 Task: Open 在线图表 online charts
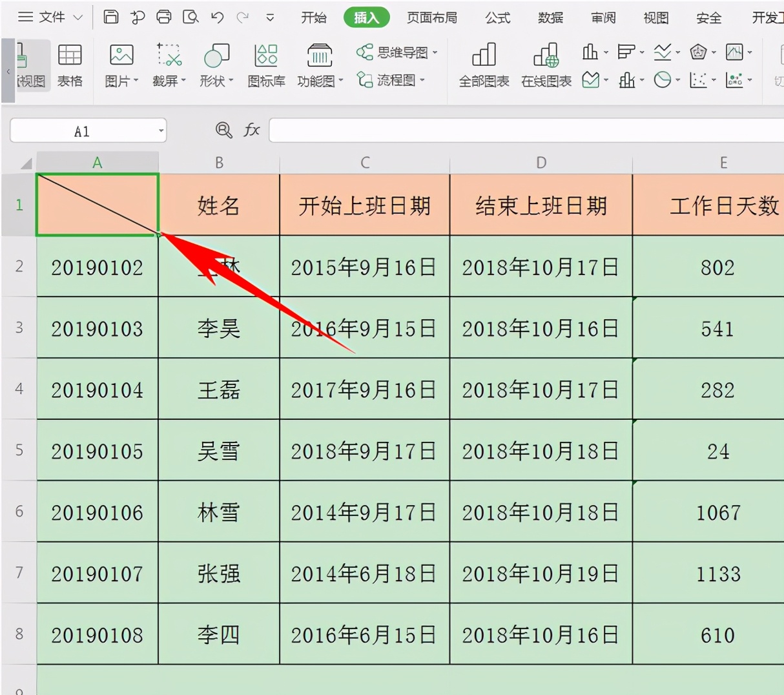(x=546, y=66)
